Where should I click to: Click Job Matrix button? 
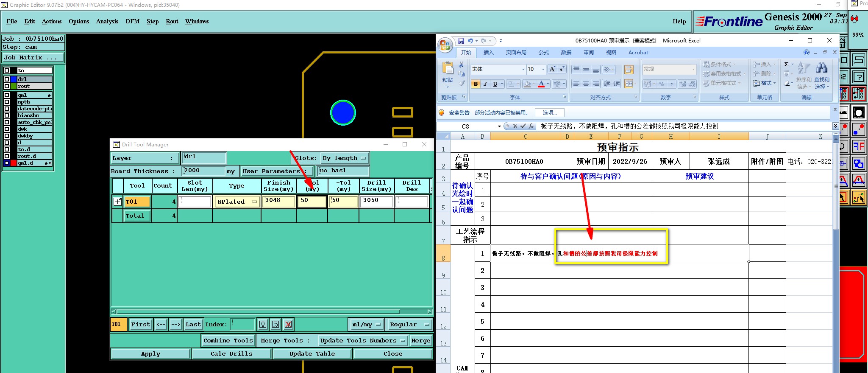pos(33,58)
